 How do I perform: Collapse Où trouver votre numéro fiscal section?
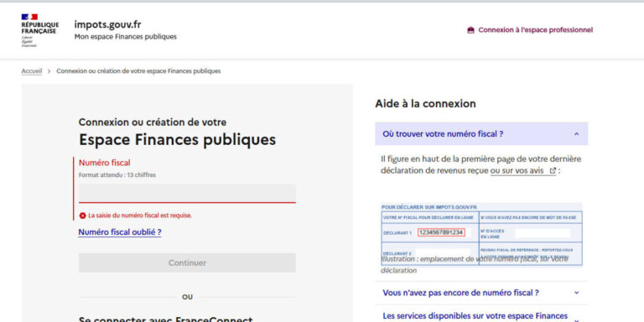[x=481, y=134]
